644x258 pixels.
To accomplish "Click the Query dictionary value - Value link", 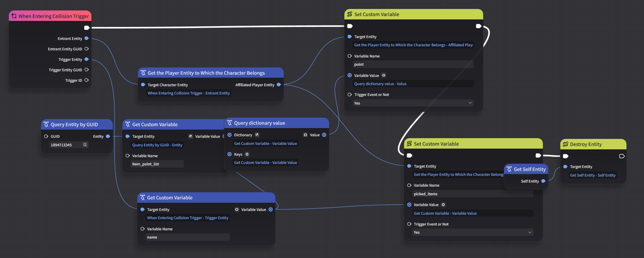I will pos(380,84).
